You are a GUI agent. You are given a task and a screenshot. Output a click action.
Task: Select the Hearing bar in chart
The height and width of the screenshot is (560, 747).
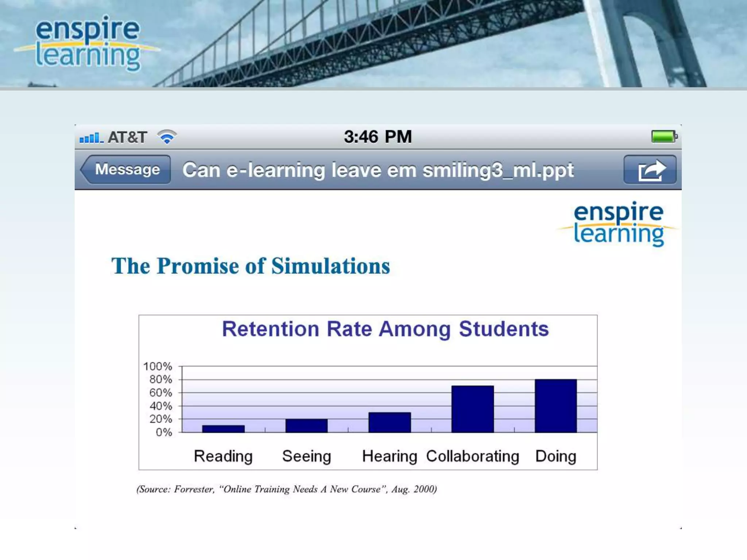[390, 422]
